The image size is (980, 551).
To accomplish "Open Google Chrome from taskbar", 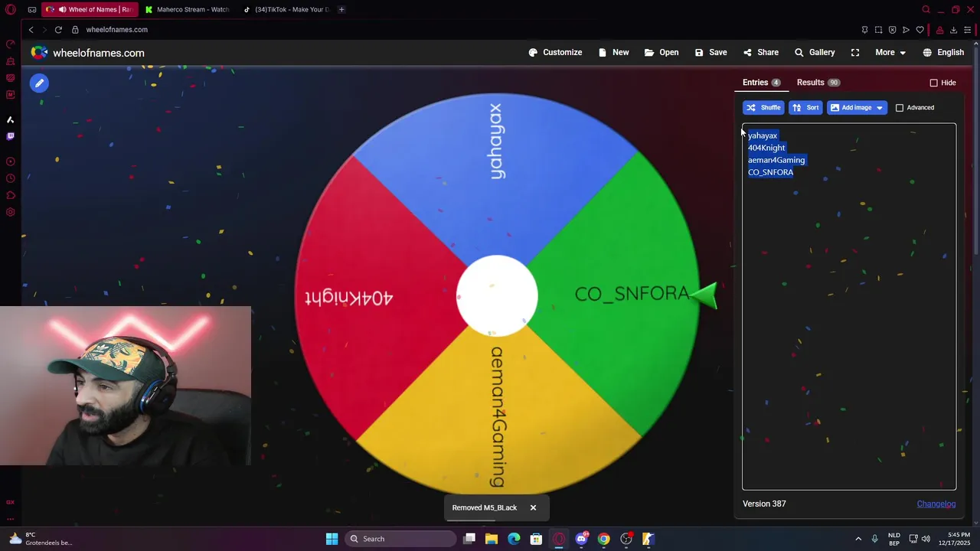I will [603, 539].
